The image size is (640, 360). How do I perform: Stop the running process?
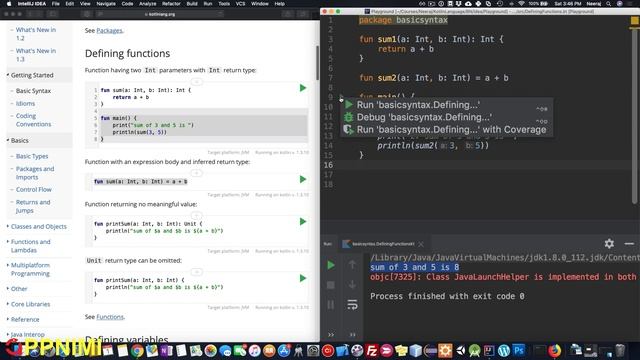331,284
